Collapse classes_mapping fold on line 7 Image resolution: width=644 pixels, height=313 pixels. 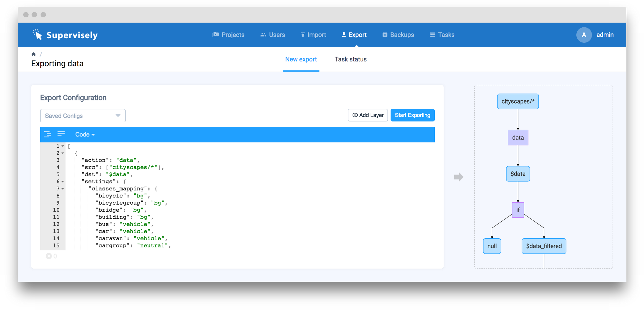click(63, 189)
